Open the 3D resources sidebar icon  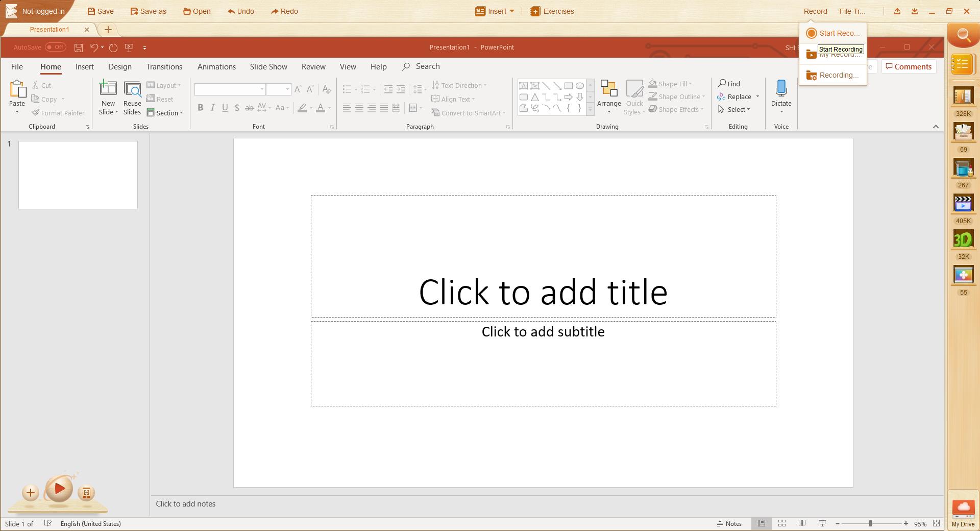tap(963, 239)
